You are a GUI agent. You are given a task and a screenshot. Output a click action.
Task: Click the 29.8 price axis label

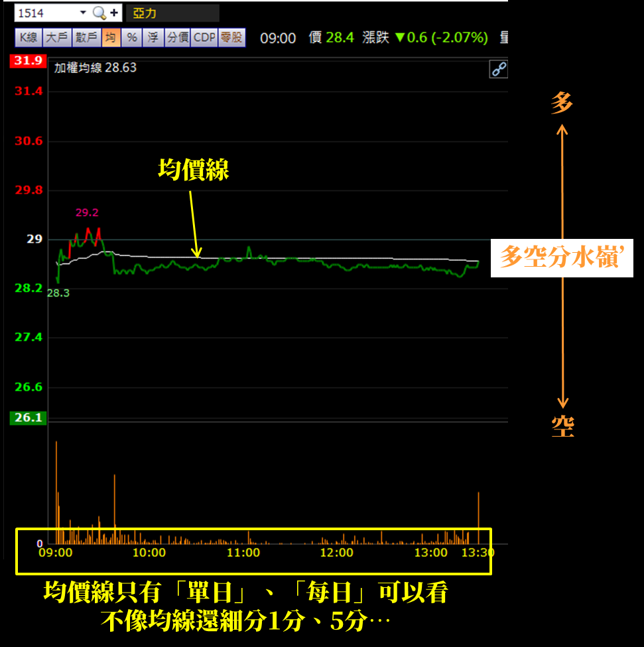click(29, 190)
